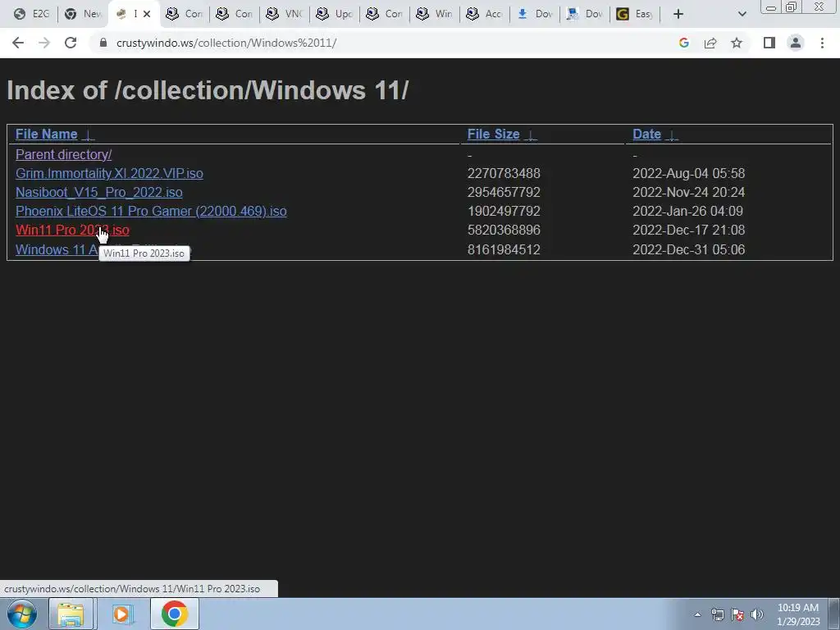840x630 pixels.
Task: Select date 2022-Dec-31 05:06
Action: coord(688,249)
